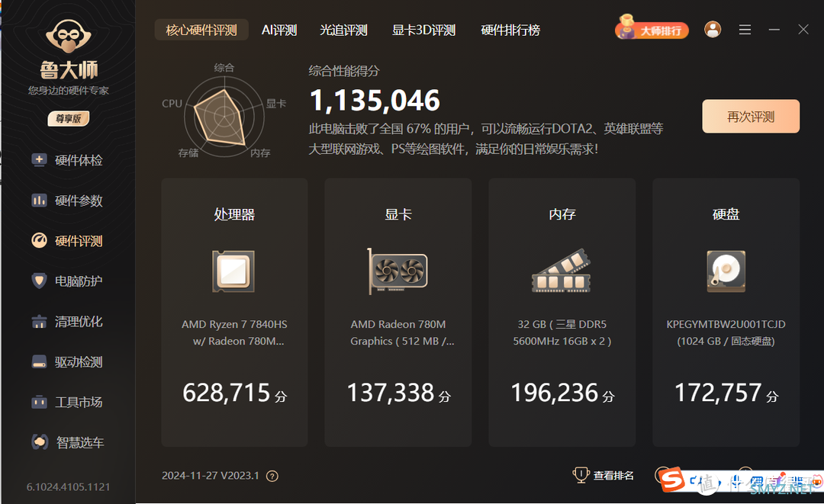Click the 查看排名 link
This screenshot has width=824, height=504.
pos(613,476)
